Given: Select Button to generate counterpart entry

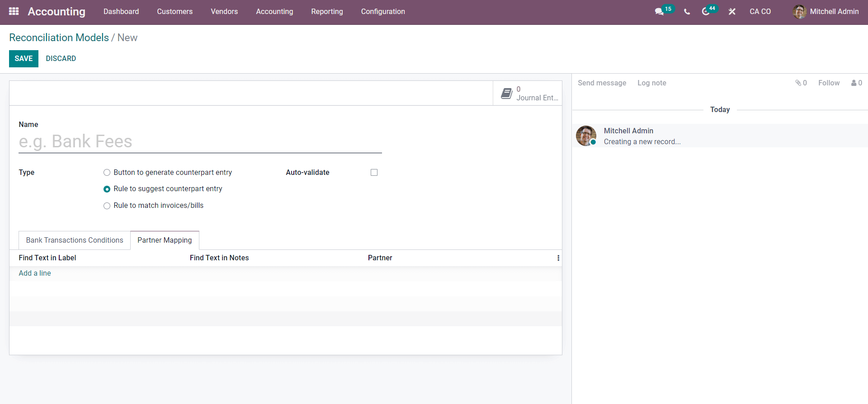Looking at the screenshot, I should (x=107, y=173).
